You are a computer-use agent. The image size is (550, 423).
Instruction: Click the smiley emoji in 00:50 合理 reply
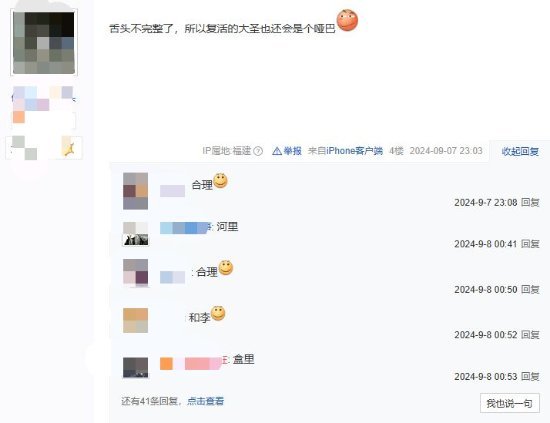(x=226, y=268)
